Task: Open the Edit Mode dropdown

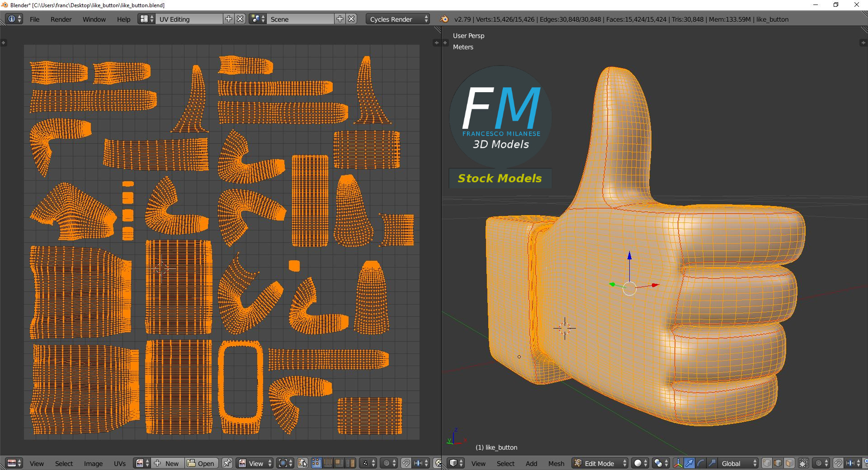Action: pos(600,463)
